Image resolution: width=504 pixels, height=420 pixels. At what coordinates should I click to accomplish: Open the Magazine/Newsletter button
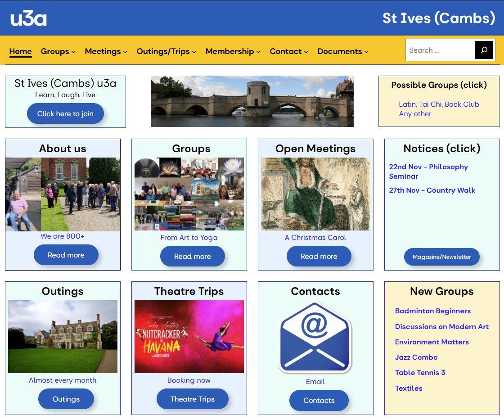pos(441,257)
